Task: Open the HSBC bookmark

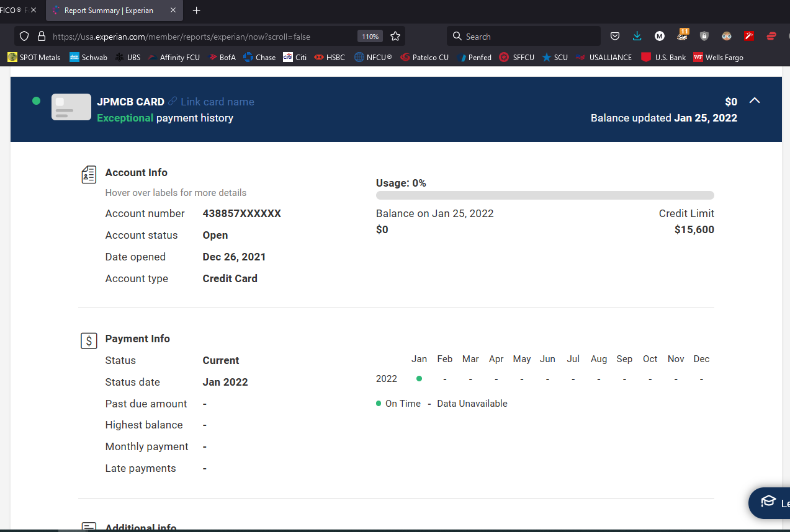Action: (330, 57)
